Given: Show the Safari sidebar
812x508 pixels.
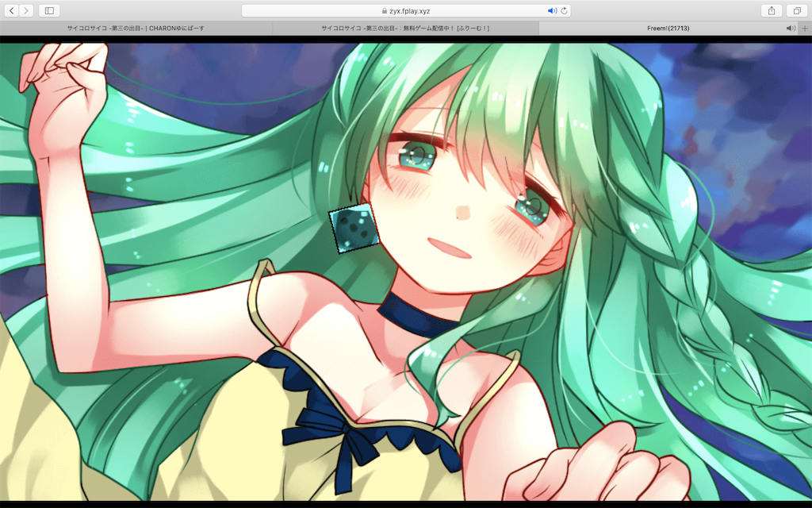Looking at the screenshot, I should (x=49, y=10).
